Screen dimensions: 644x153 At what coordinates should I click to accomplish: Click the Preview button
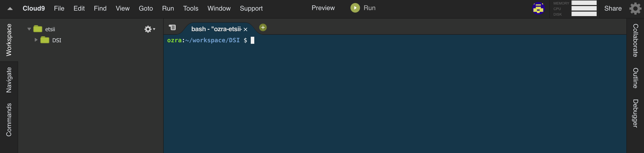pyautogui.click(x=323, y=8)
